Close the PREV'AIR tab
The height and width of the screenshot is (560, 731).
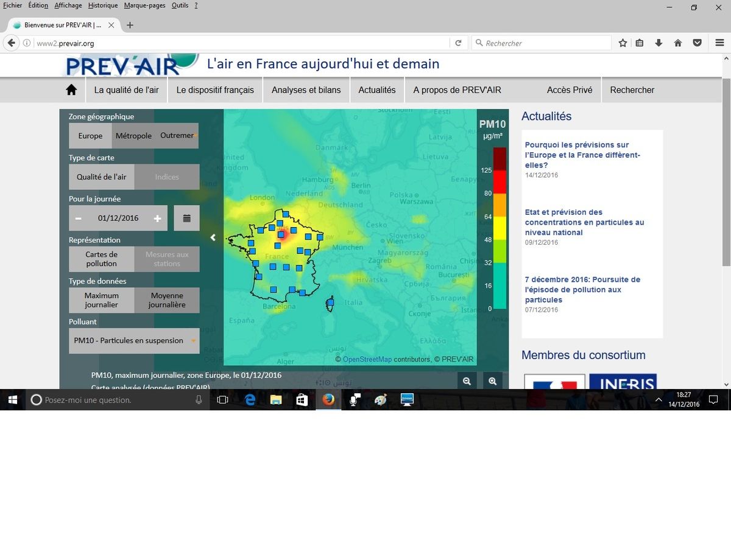[x=111, y=25]
